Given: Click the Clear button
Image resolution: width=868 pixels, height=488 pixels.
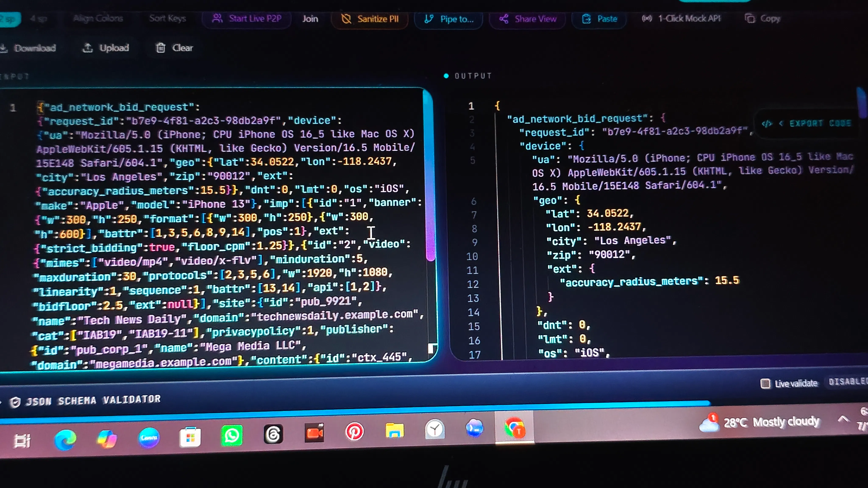Looking at the screenshot, I should pyautogui.click(x=175, y=48).
